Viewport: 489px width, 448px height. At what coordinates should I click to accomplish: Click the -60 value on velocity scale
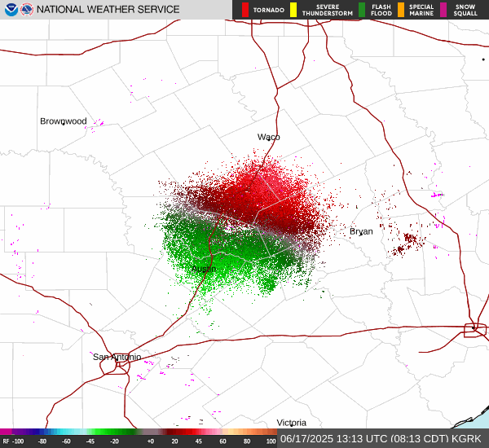(x=66, y=441)
